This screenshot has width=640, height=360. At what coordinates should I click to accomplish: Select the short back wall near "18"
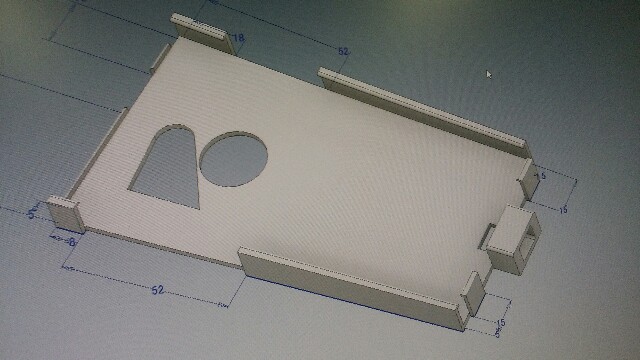pyautogui.click(x=203, y=33)
